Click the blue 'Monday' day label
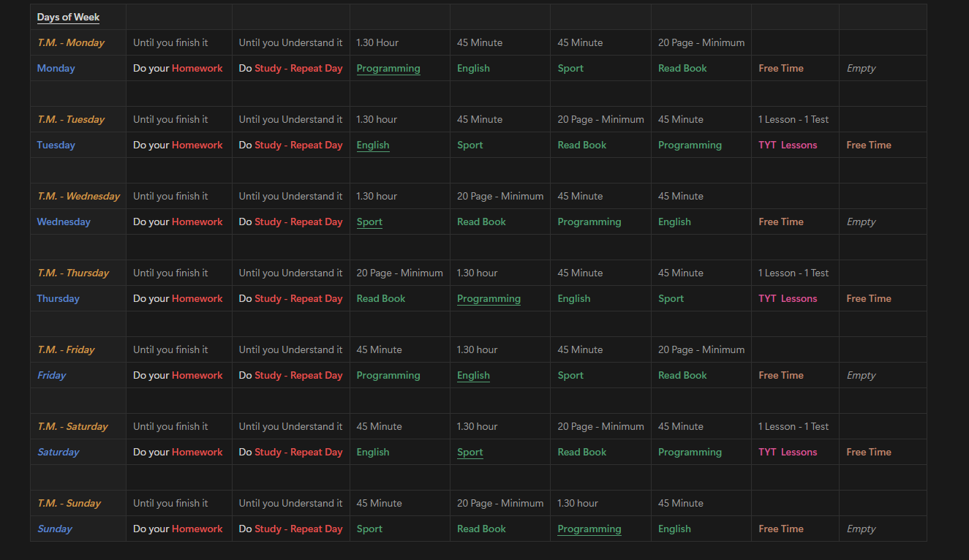This screenshot has height=560, width=969. [x=56, y=68]
